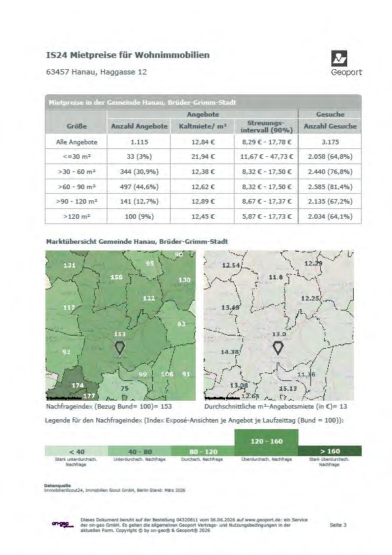Click the '12.54' price label on the rent map
The height and width of the screenshot is (555, 392).
[x=231, y=265]
